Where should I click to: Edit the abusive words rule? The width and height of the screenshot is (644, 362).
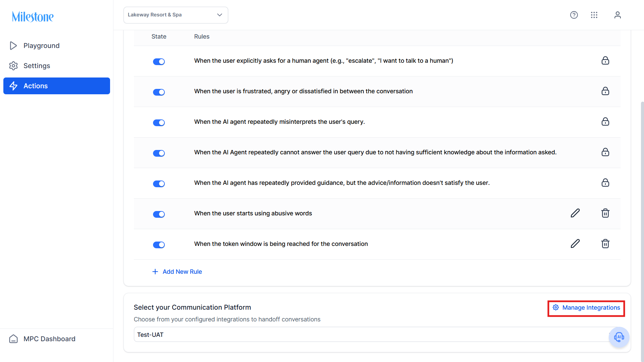tap(575, 213)
